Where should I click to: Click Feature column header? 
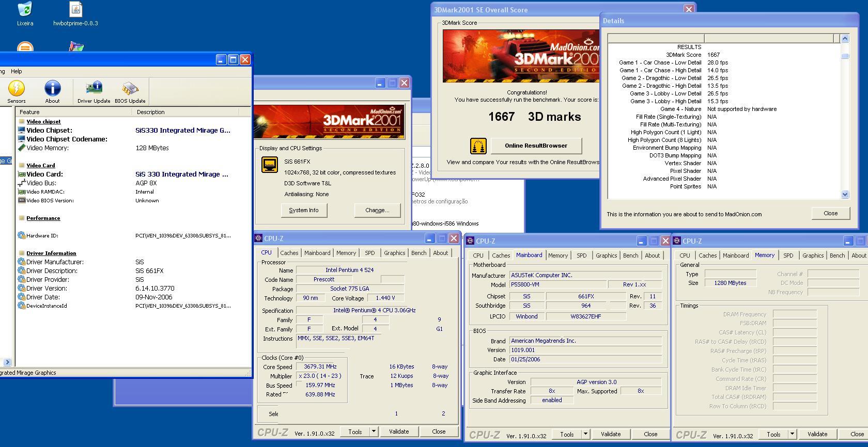[74, 112]
